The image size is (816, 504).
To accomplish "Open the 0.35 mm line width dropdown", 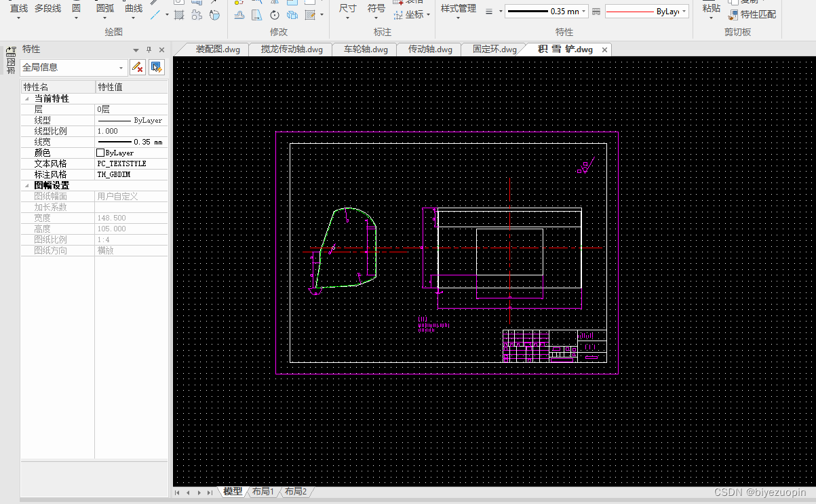I will (x=583, y=12).
